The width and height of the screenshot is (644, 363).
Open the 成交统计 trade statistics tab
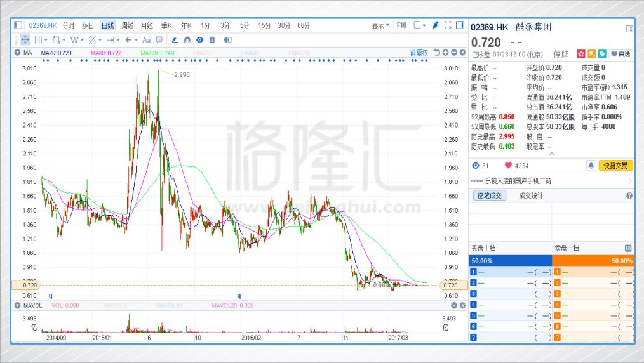point(531,195)
